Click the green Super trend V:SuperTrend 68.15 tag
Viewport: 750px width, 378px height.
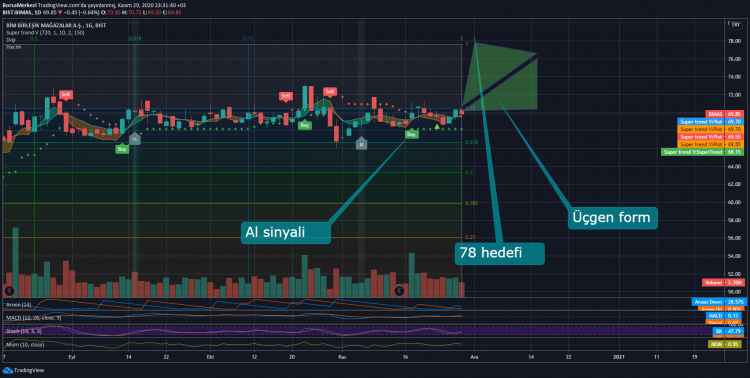pos(703,152)
